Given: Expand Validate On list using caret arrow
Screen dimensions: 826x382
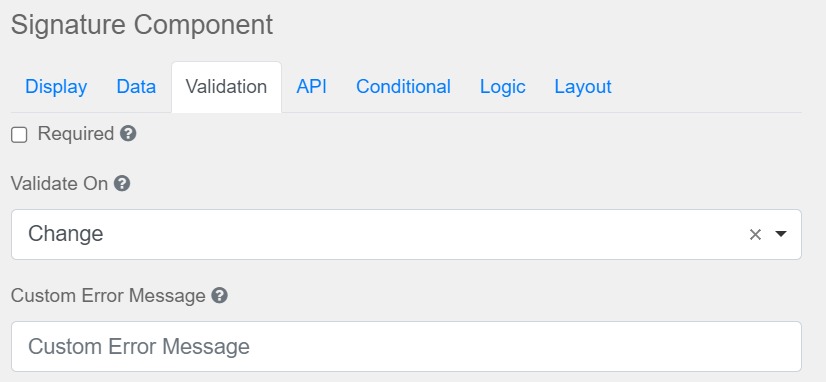Looking at the screenshot, I should click(x=781, y=234).
